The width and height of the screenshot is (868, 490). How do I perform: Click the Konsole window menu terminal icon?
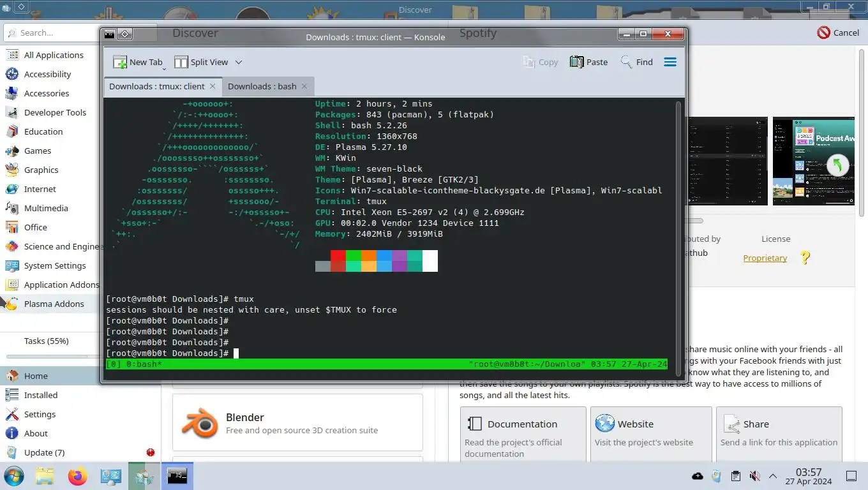(109, 34)
